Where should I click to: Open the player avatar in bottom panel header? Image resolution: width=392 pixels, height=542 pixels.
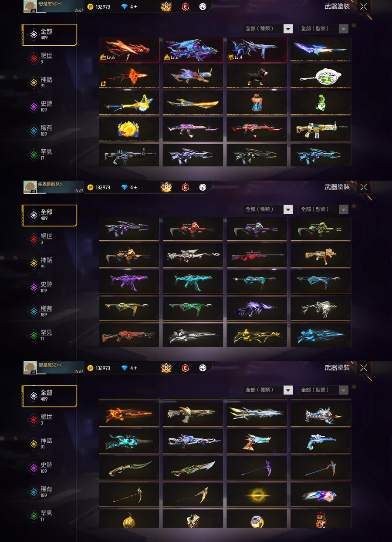click(x=30, y=368)
